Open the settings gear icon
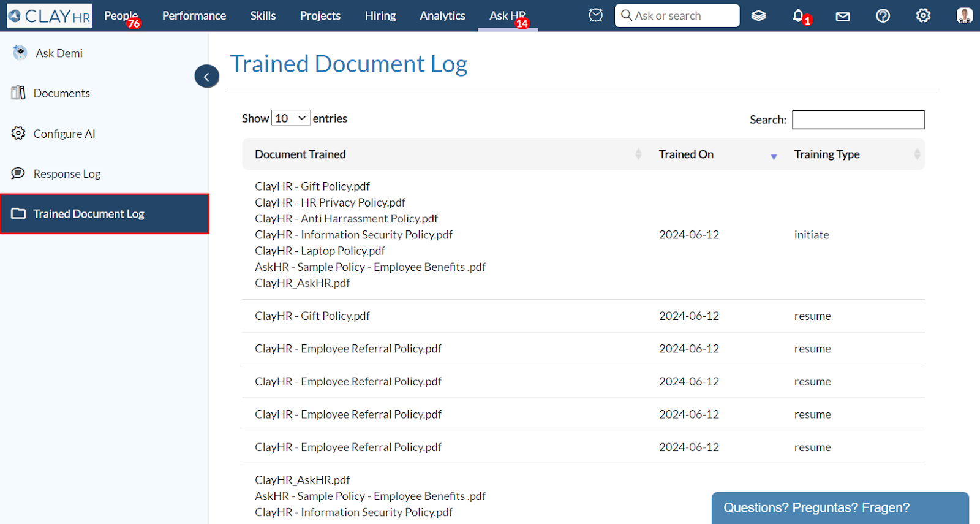The height and width of the screenshot is (524, 980). [x=923, y=15]
